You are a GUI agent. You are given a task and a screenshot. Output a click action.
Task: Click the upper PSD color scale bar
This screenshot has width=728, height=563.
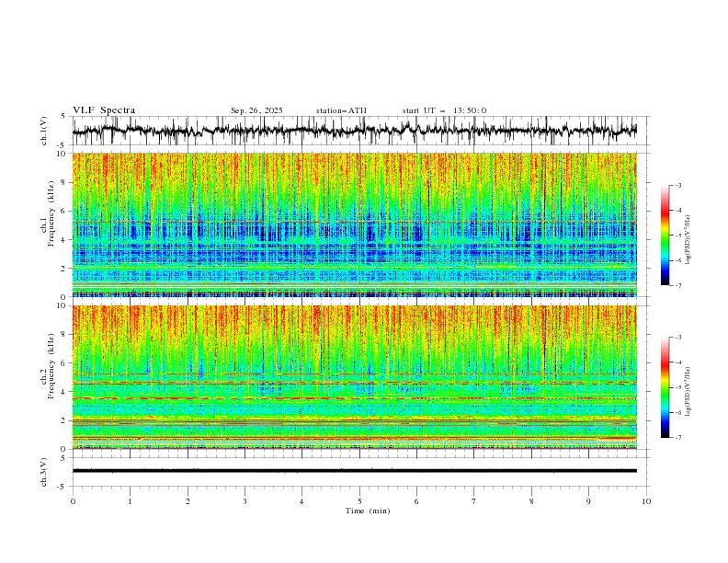(x=665, y=236)
